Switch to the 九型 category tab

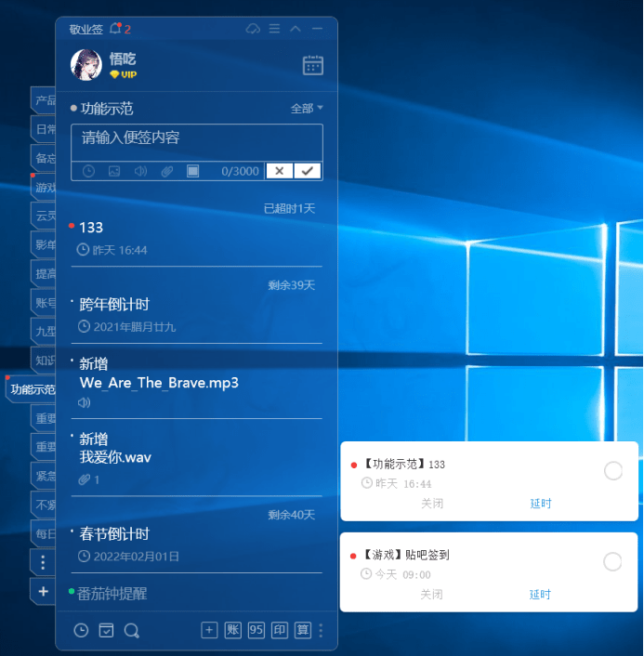[x=44, y=332]
